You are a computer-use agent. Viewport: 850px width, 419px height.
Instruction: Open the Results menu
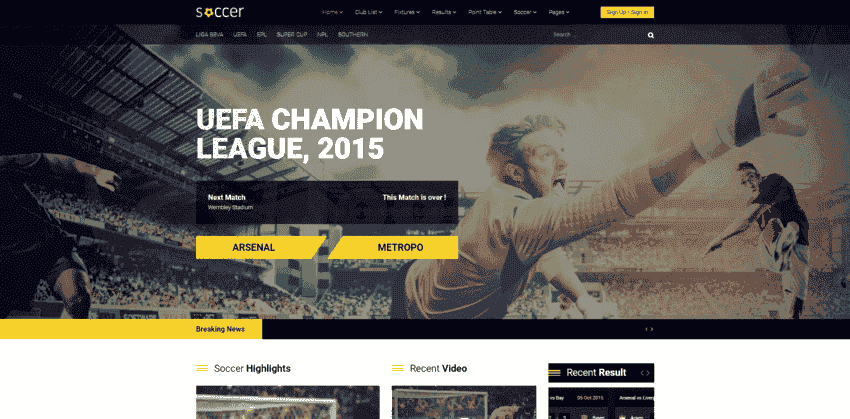coord(444,12)
